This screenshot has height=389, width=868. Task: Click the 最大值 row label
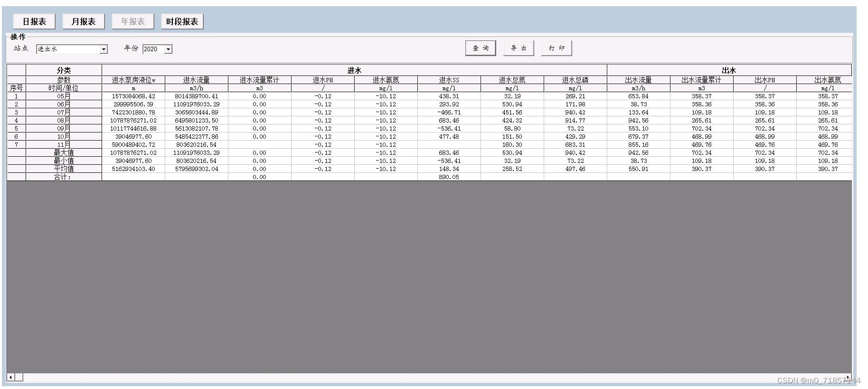[64, 153]
